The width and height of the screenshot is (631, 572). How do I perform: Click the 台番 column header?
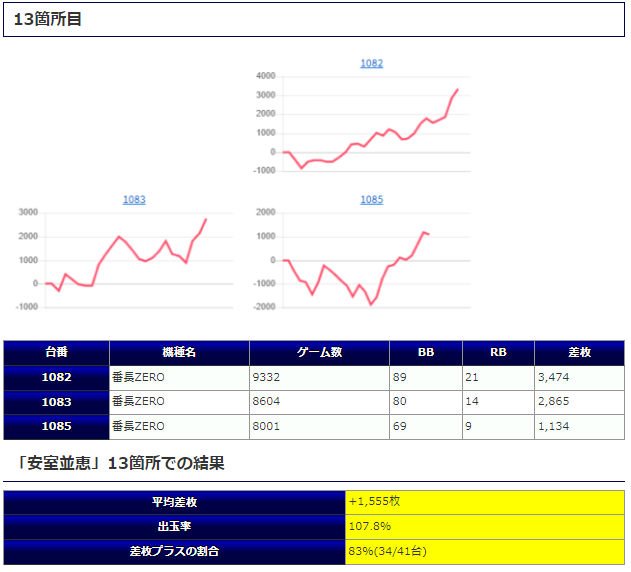(56, 353)
